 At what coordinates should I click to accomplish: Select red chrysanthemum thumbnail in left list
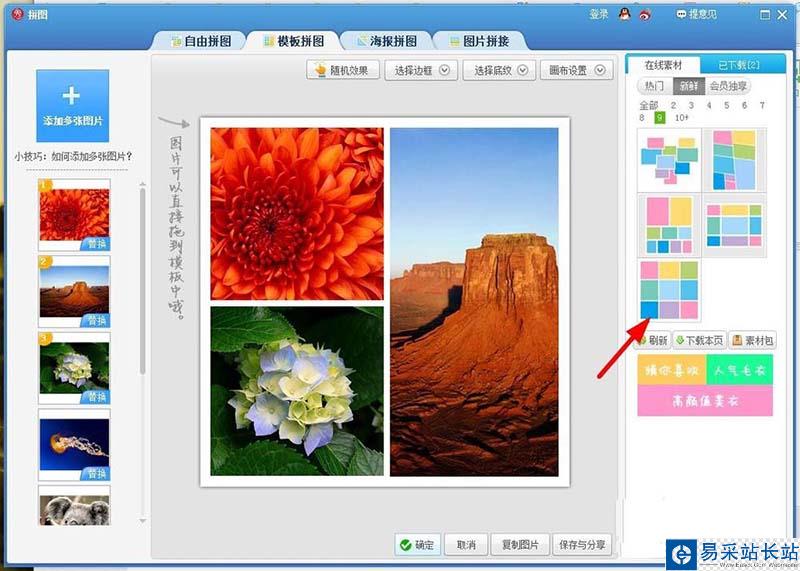(x=74, y=214)
